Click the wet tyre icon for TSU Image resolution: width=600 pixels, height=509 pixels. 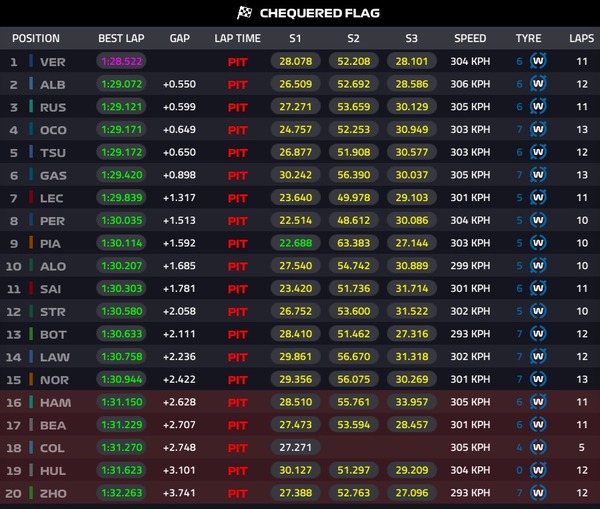(x=538, y=152)
